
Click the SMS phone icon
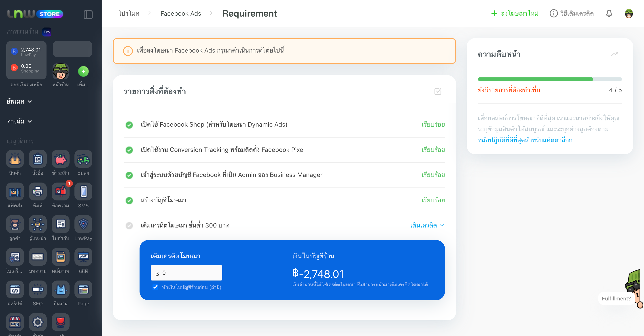tap(83, 192)
